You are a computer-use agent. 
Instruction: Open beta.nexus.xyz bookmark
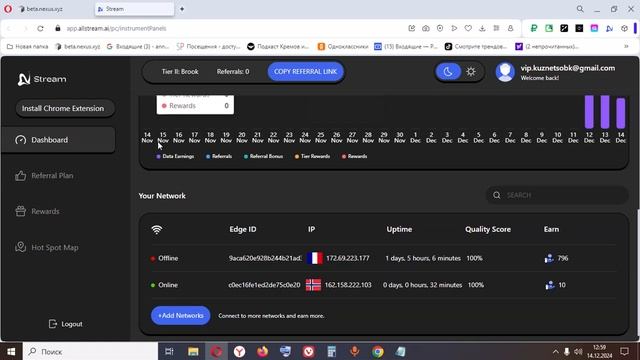78,47
